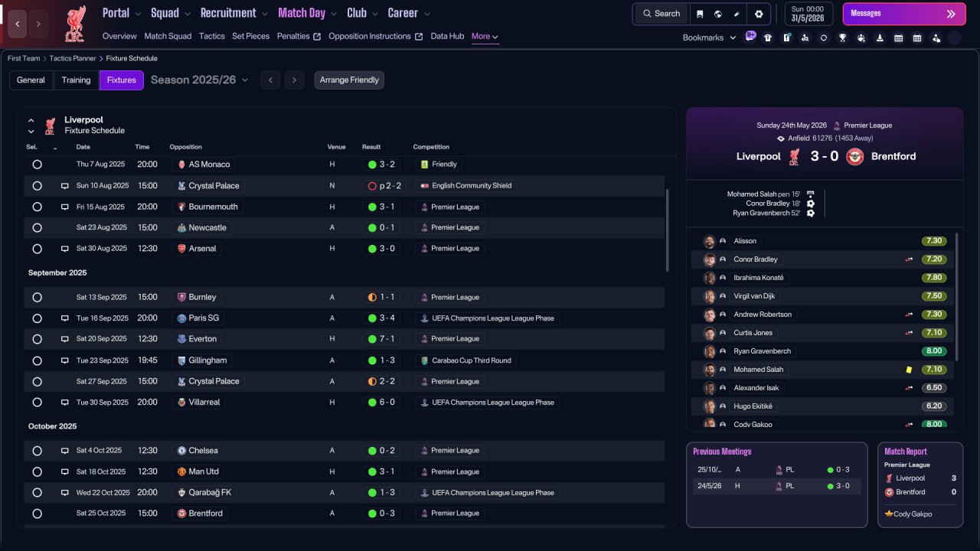Click the shirt bookmark shortcut icon
980x551 pixels.
[x=768, y=37]
